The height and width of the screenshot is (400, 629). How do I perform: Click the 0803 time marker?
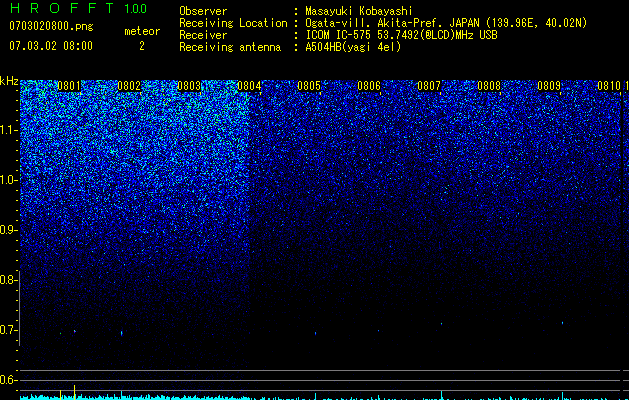click(189, 86)
